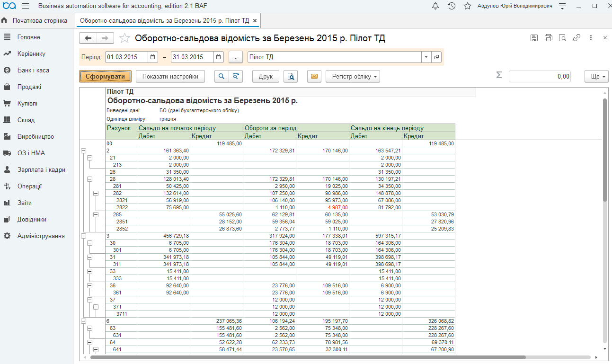
Task: Open the three-dot more actions menu
Action: coord(591,38)
